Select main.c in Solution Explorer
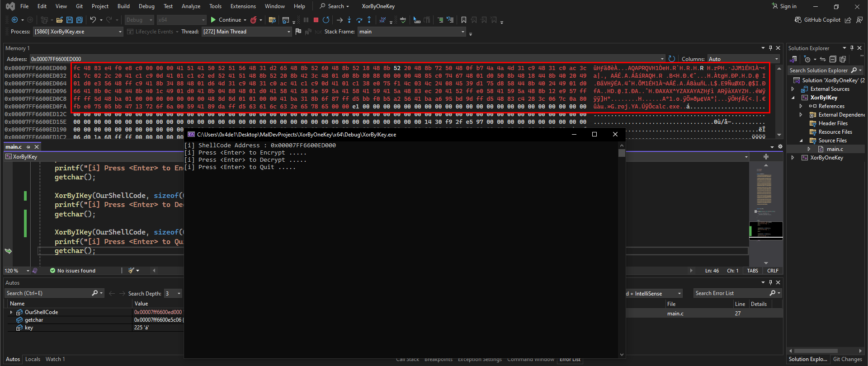The width and height of the screenshot is (868, 366). click(835, 149)
